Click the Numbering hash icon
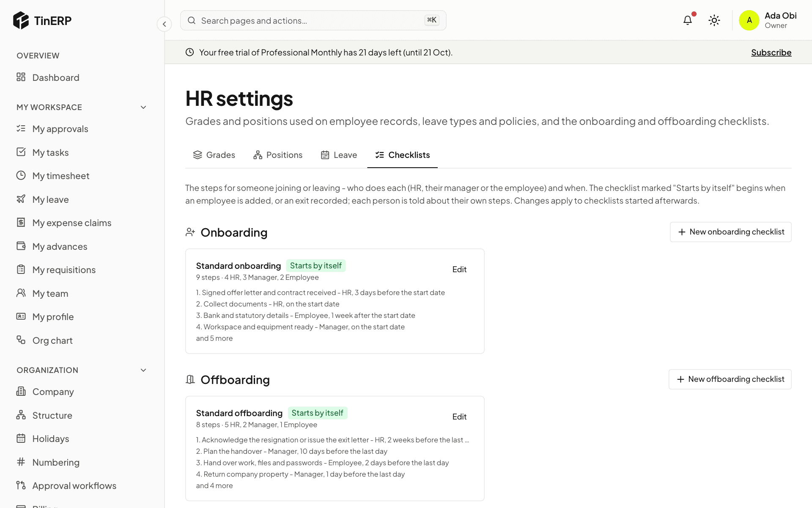812x508 pixels. click(x=21, y=462)
